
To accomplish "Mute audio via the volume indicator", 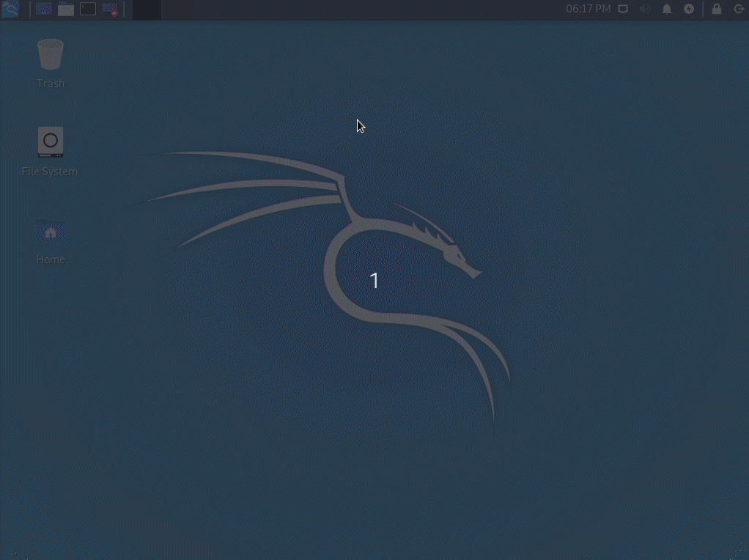I will pos(643,9).
